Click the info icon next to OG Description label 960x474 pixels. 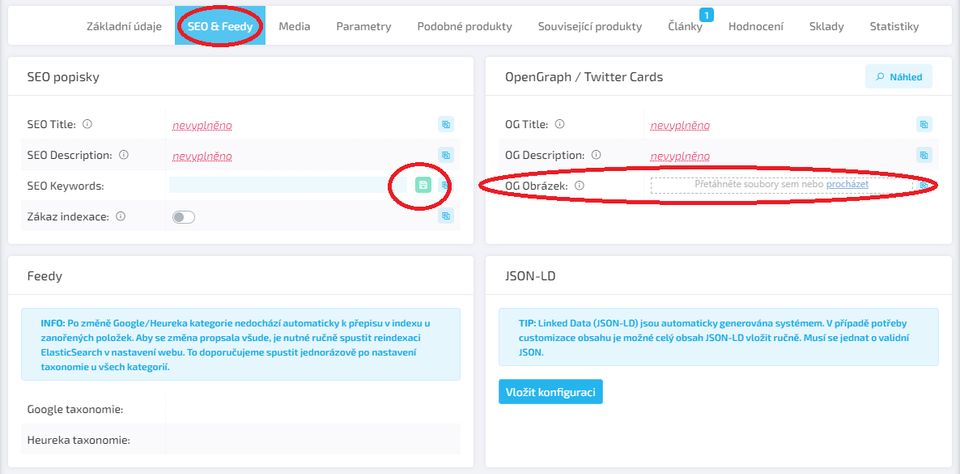tap(596, 155)
